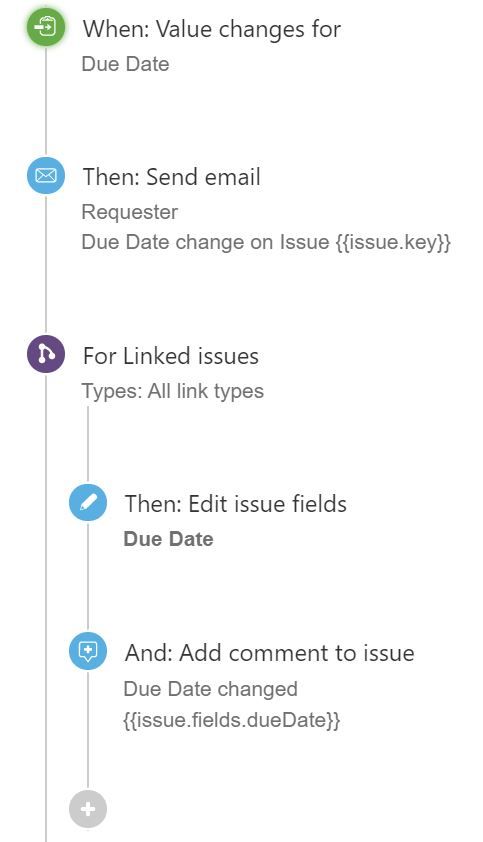Click the connector line below the trigger
This screenshot has height=842, width=483.
tap(46, 101)
